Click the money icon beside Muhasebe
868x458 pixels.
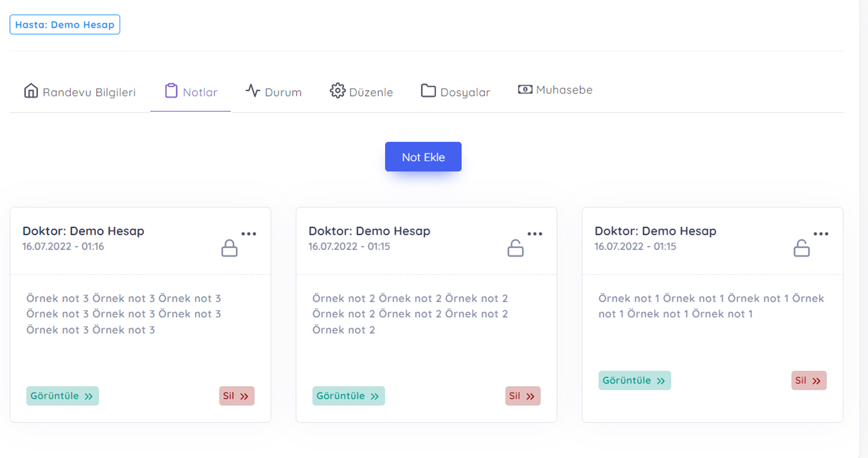click(x=525, y=90)
